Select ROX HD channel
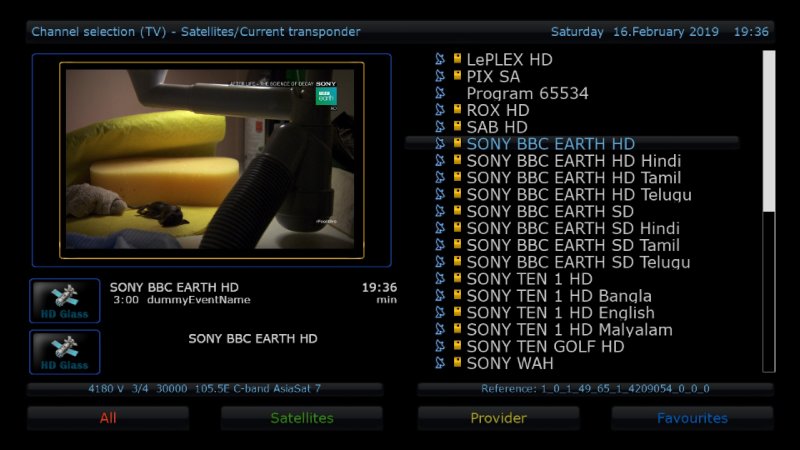 (497, 110)
